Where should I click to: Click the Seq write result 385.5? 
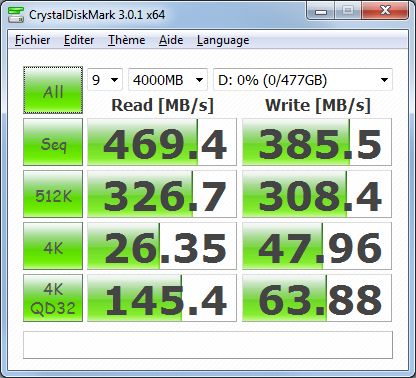[317, 142]
